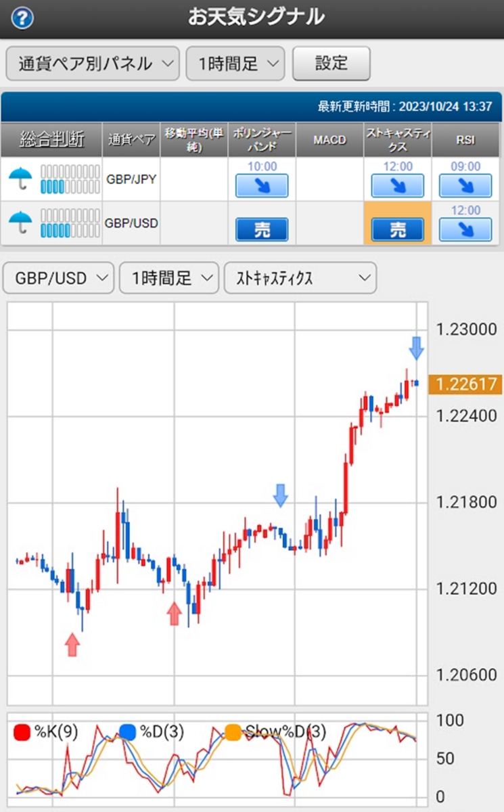Click the 総合判断 column header
This screenshot has width=504, height=812.
click(52, 139)
